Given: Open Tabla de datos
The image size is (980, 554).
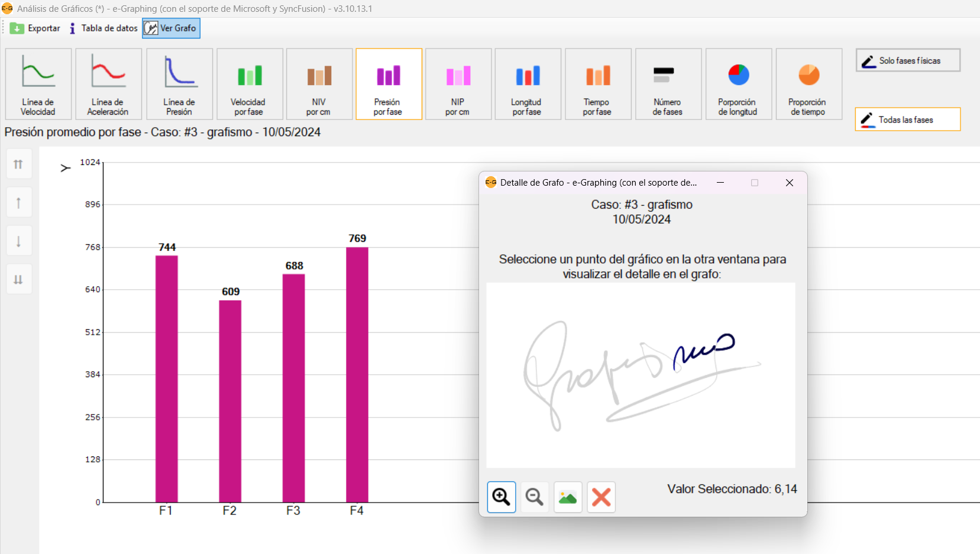Looking at the screenshot, I should (x=104, y=28).
